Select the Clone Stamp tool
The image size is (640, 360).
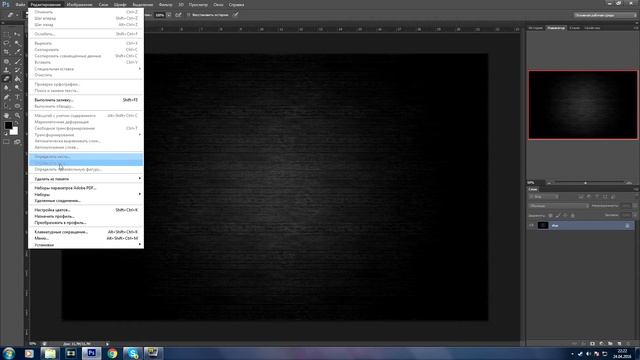coord(6,70)
